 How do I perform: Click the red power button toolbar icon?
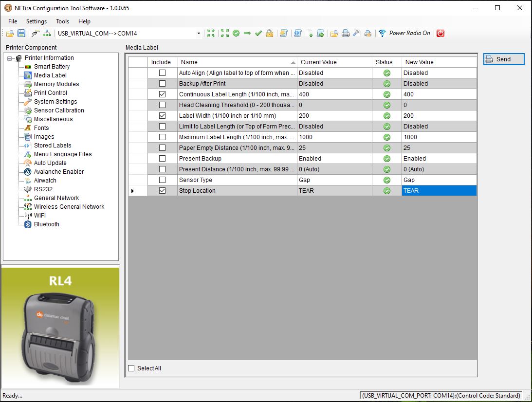(440, 33)
